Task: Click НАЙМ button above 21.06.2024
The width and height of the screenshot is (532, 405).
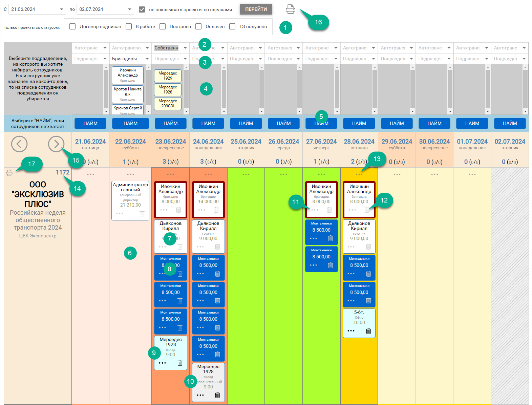Action: [x=90, y=123]
